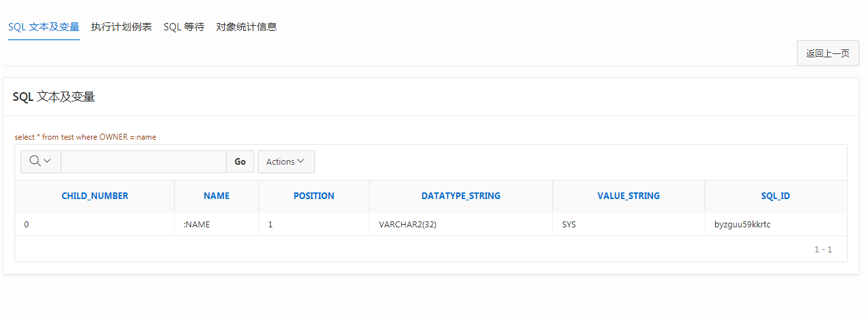Open the search column selector magnifier dropdown

(40, 161)
